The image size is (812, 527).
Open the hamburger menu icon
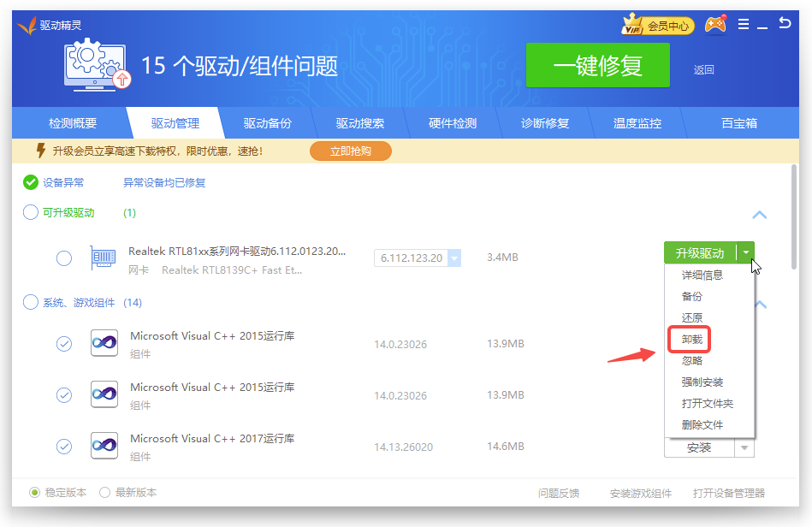744,24
